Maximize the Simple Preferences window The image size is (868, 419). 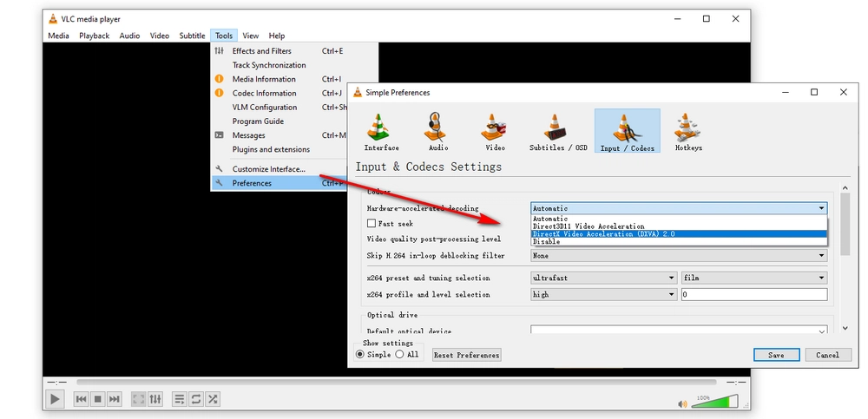click(814, 93)
